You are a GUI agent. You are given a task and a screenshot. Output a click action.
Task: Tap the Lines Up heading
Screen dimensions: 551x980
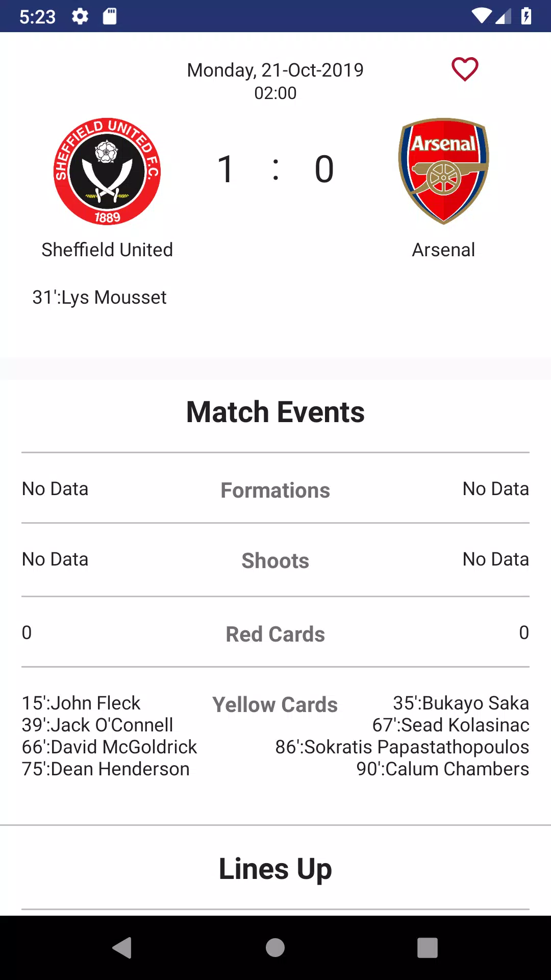(x=275, y=869)
